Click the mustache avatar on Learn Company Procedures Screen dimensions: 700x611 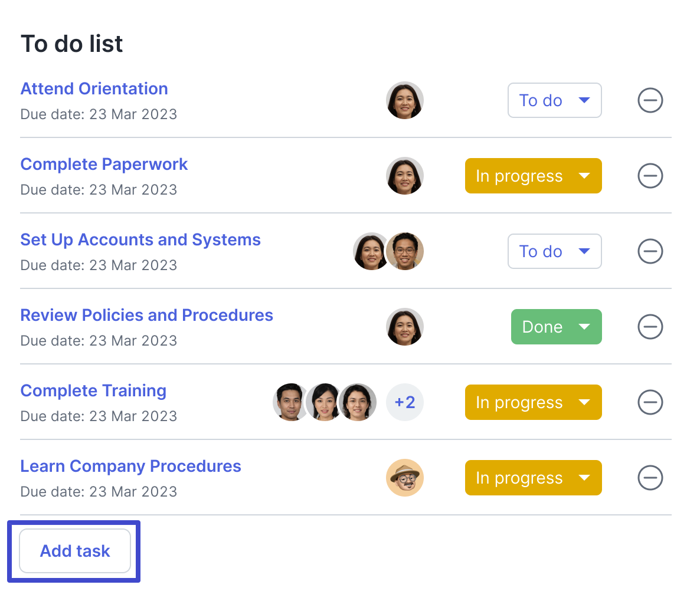tap(405, 478)
